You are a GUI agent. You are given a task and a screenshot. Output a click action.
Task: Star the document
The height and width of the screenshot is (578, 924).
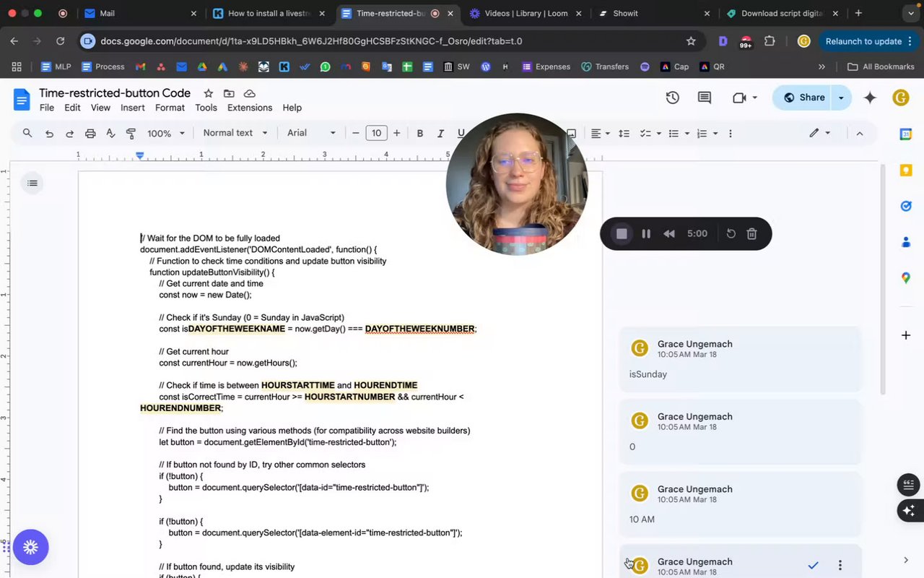(x=208, y=93)
